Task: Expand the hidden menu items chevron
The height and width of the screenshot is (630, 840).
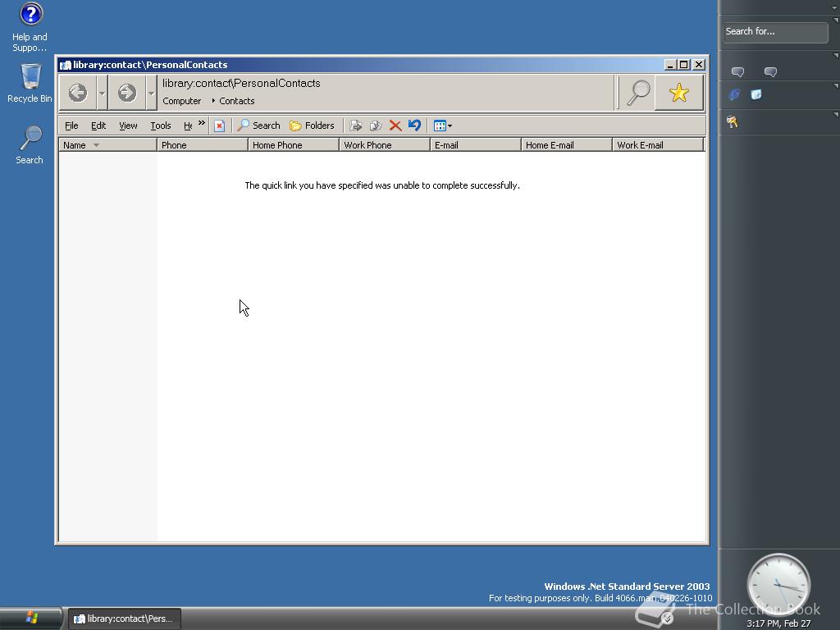Action: tap(202, 123)
